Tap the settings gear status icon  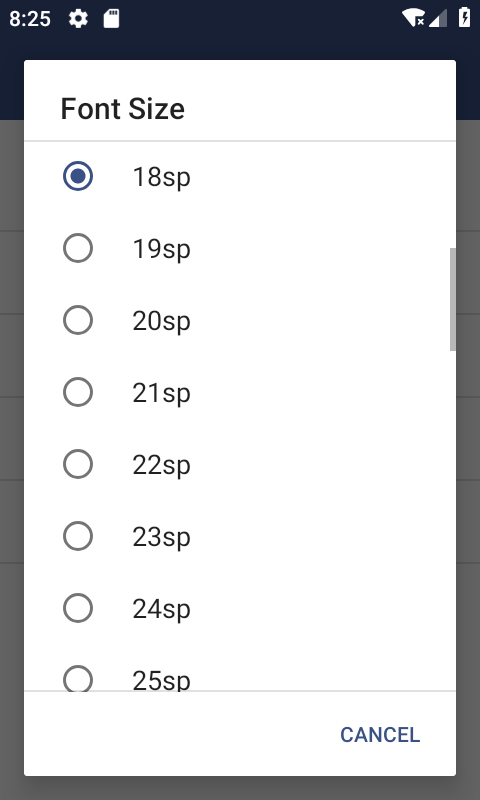click(78, 19)
